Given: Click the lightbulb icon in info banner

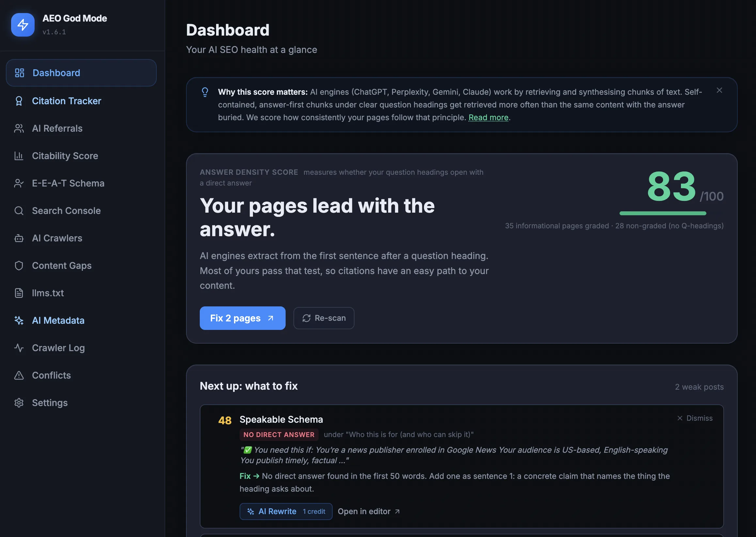Looking at the screenshot, I should 205,92.
